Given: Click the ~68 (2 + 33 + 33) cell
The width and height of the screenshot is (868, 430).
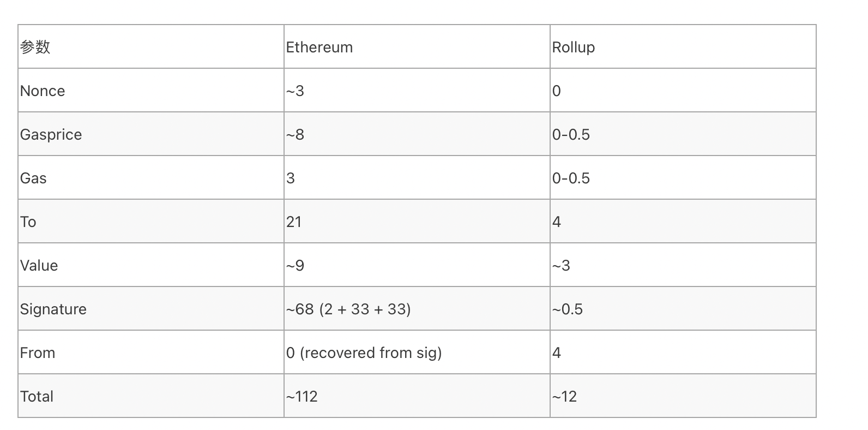Looking at the screenshot, I should point(348,309).
